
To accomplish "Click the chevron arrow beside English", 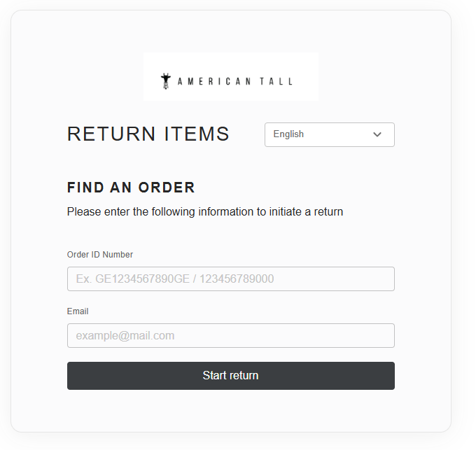I will 377,135.
